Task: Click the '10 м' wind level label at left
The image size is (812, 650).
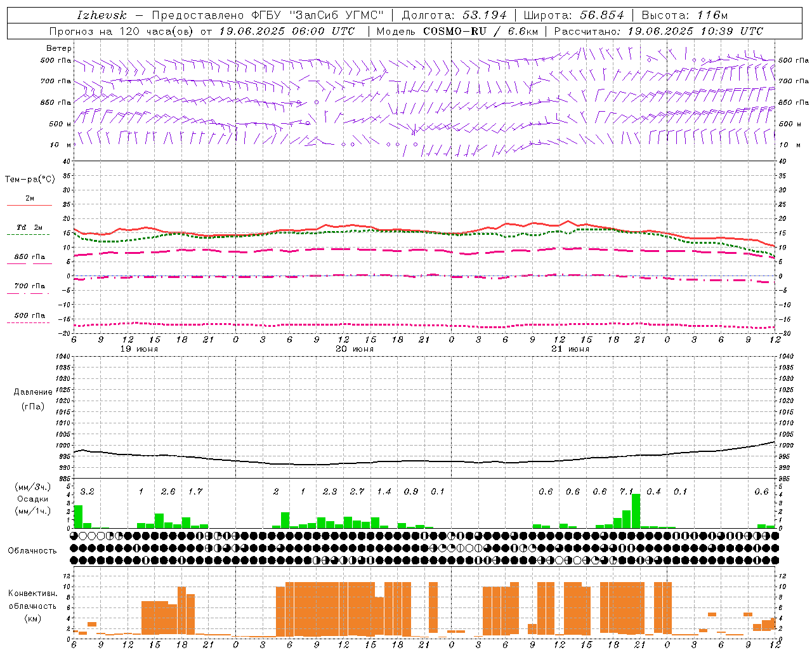Action: click(61, 145)
